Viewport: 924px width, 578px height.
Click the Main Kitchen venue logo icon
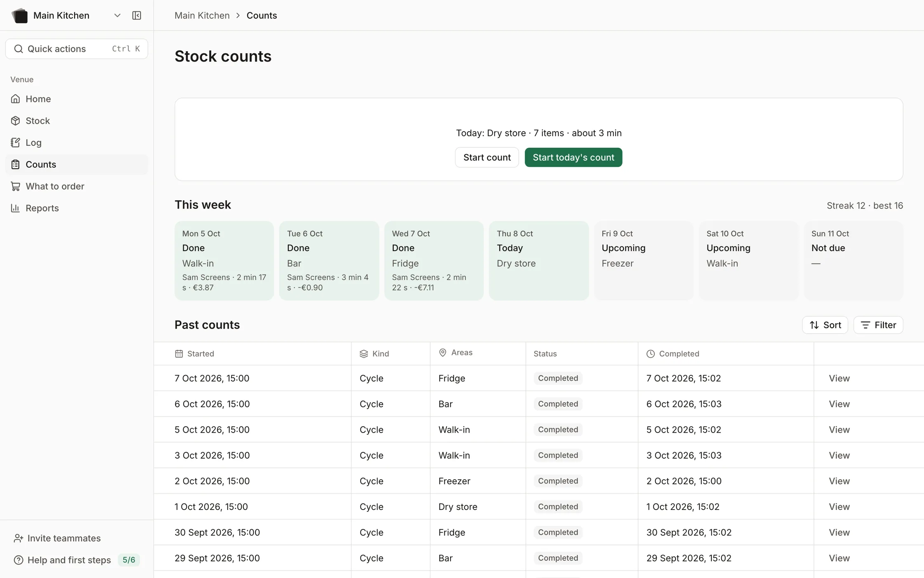[19, 16]
